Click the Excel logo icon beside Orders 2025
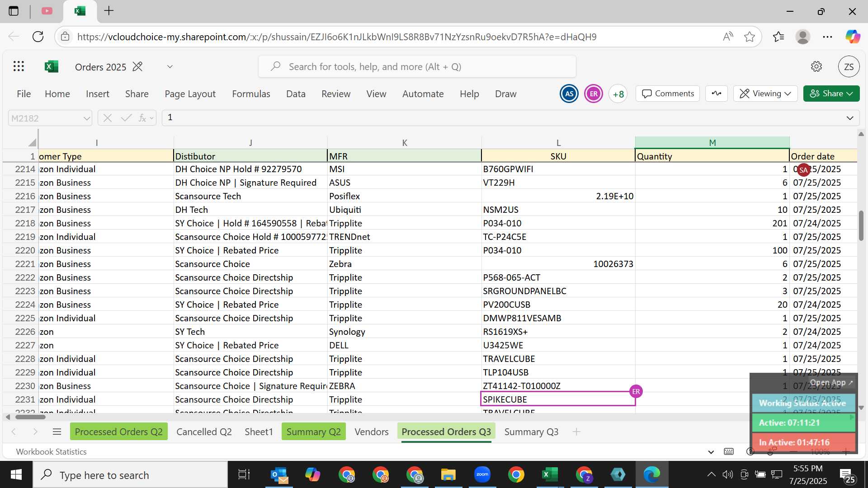 (52, 66)
